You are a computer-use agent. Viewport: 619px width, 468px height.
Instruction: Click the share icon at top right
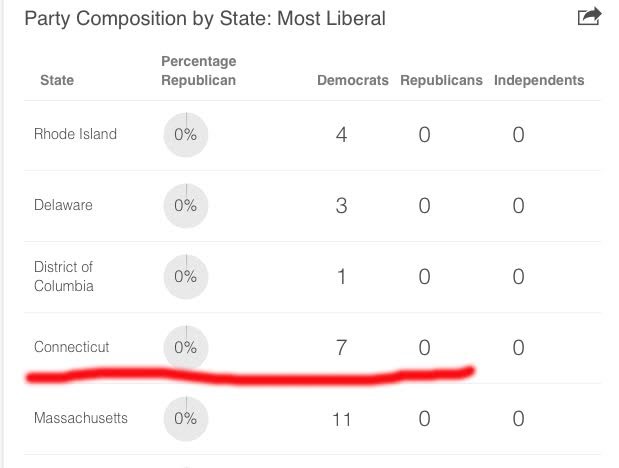pos(589,17)
